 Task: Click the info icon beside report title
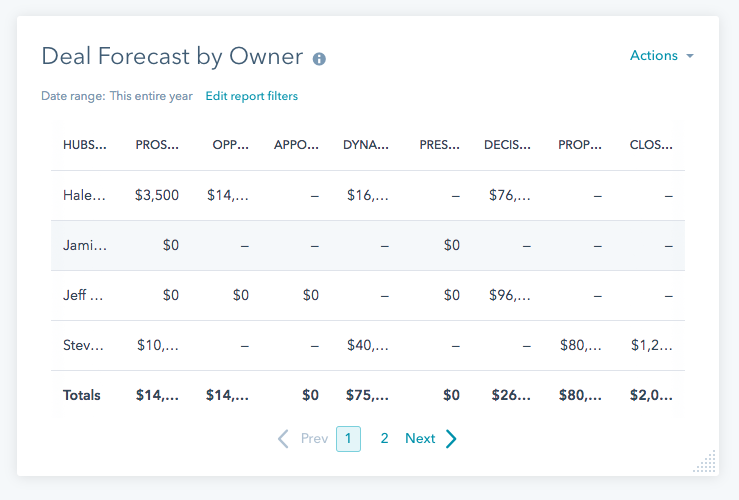(319, 59)
